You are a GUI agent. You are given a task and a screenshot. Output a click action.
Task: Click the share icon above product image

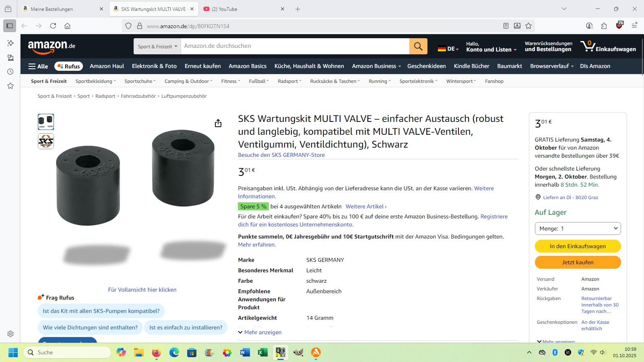click(218, 123)
